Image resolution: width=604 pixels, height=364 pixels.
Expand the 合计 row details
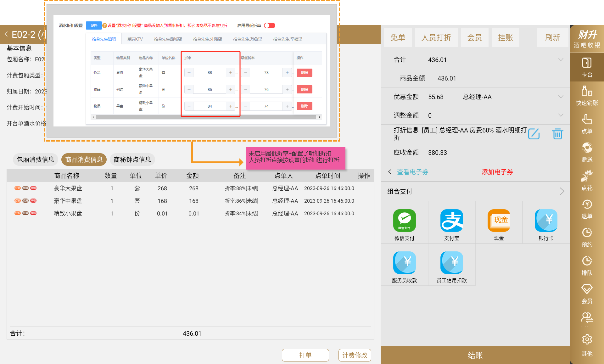(x=561, y=59)
